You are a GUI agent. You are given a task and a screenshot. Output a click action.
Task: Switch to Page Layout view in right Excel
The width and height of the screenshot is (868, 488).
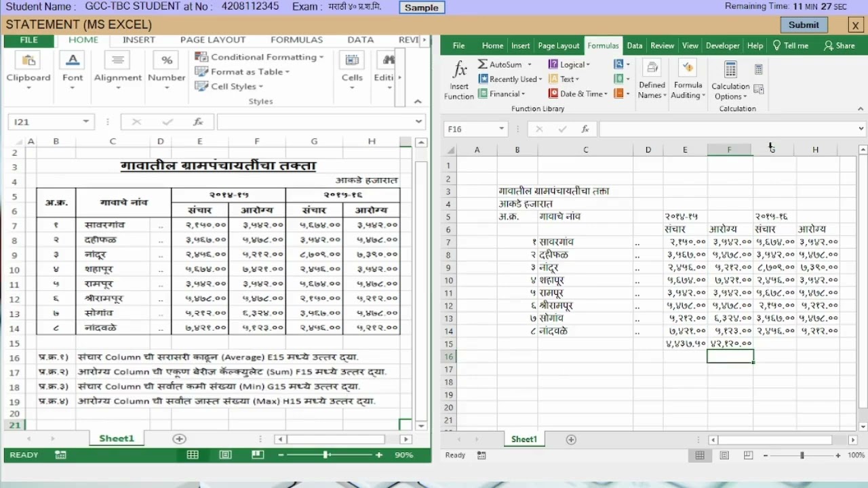coord(724,455)
